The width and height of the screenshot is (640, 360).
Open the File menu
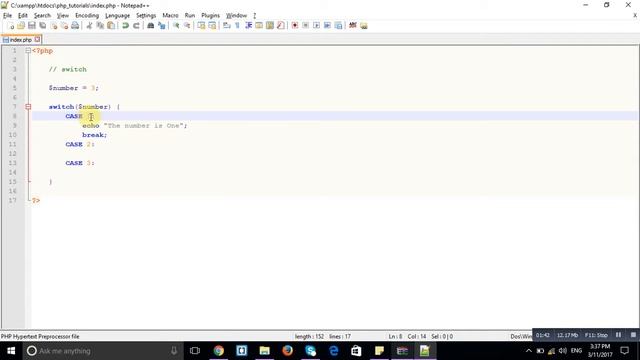7,16
